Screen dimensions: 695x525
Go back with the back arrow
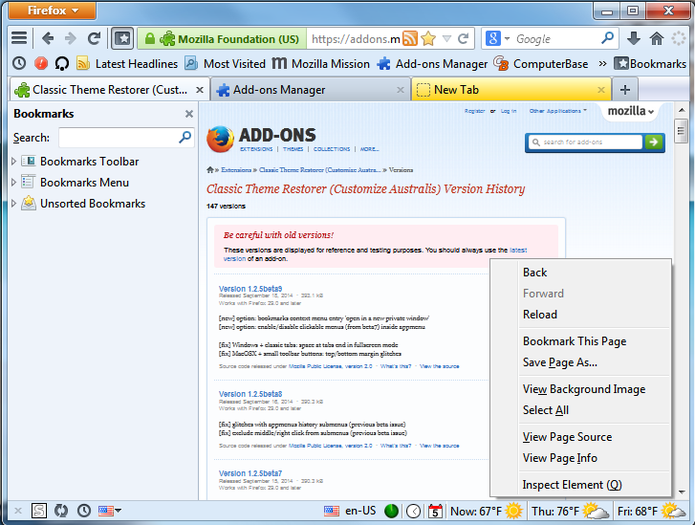pyautogui.click(x=48, y=39)
